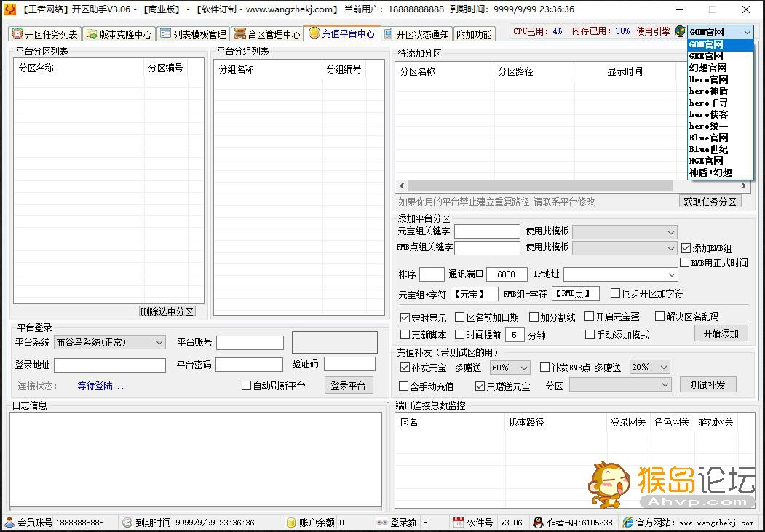This screenshot has height=532, width=765.
Task: Click the 平台密码 input field
Action: pyautogui.click(x=250, y=365)
